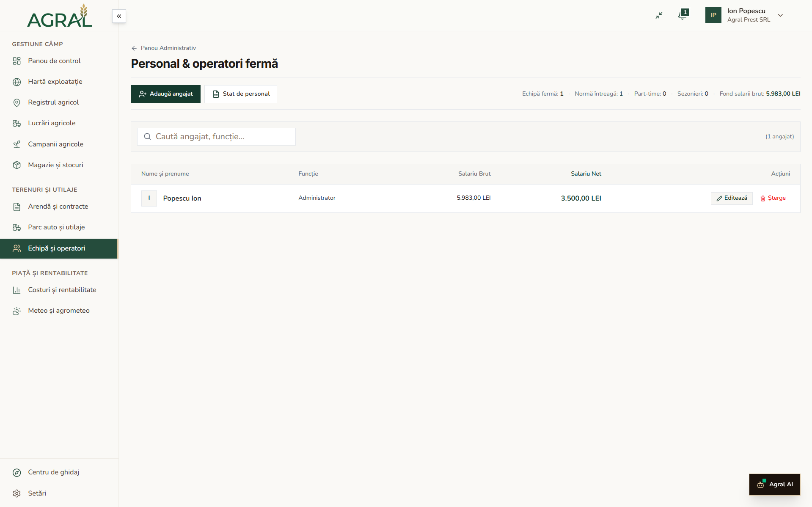Select Echipă și operatori menu item
812x507 pixels.
[59, 248]
